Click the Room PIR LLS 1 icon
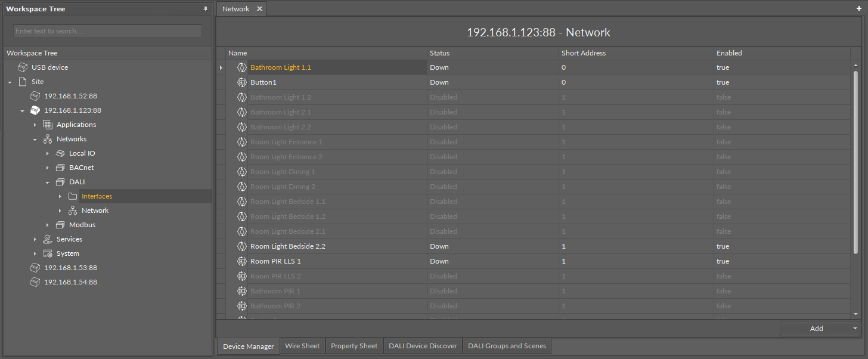The height and width of the screenshot is (359, 868). click(x=242, y=261)
